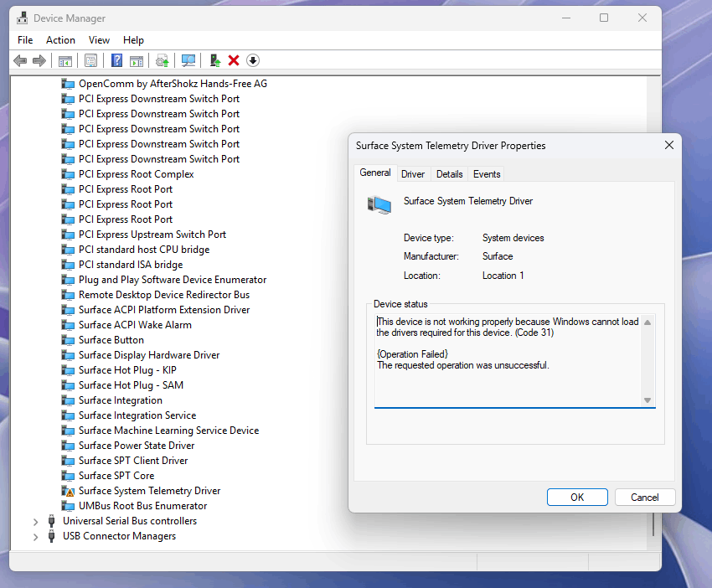The width and height of the screenshot is (712, 588).
Task: Close the Telemetry Driver Properties dialog
Action: (669, 145)
